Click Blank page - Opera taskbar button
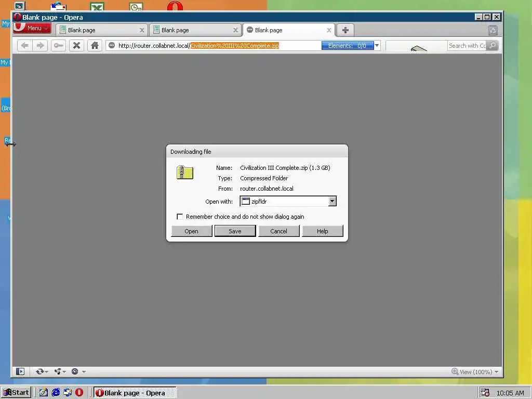Viewport: 532px width, 399px height. pyautogui.click(x=135, y=393)
